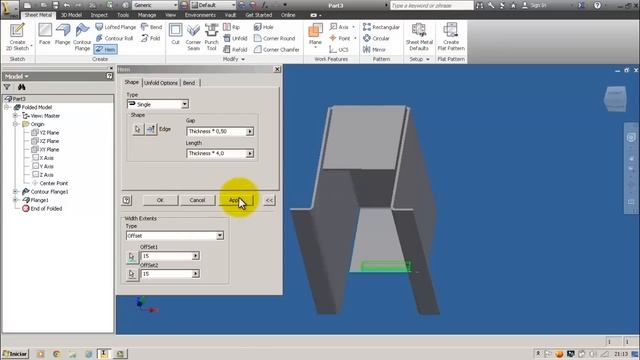This screenshot has width=640, height=360.
Task: Toggle the Hem edge select arrow button
Action: pyautogui.click(x=138, y=129)
